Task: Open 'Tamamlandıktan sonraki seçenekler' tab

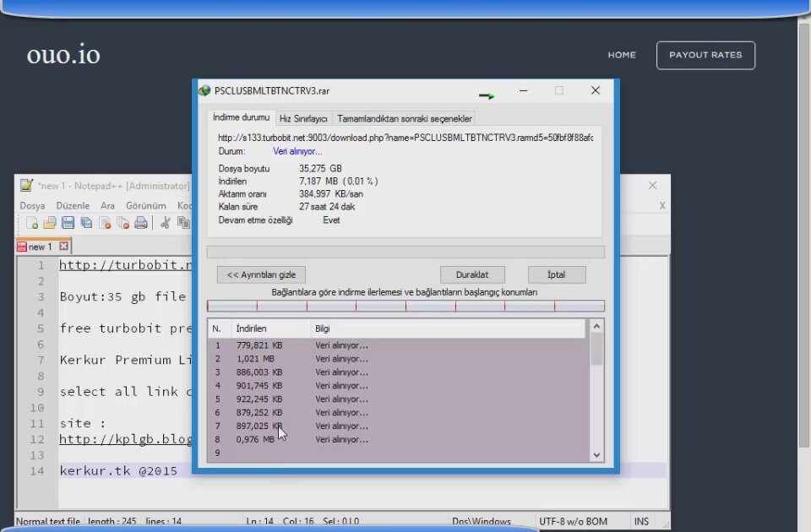Action: point(405,118)
